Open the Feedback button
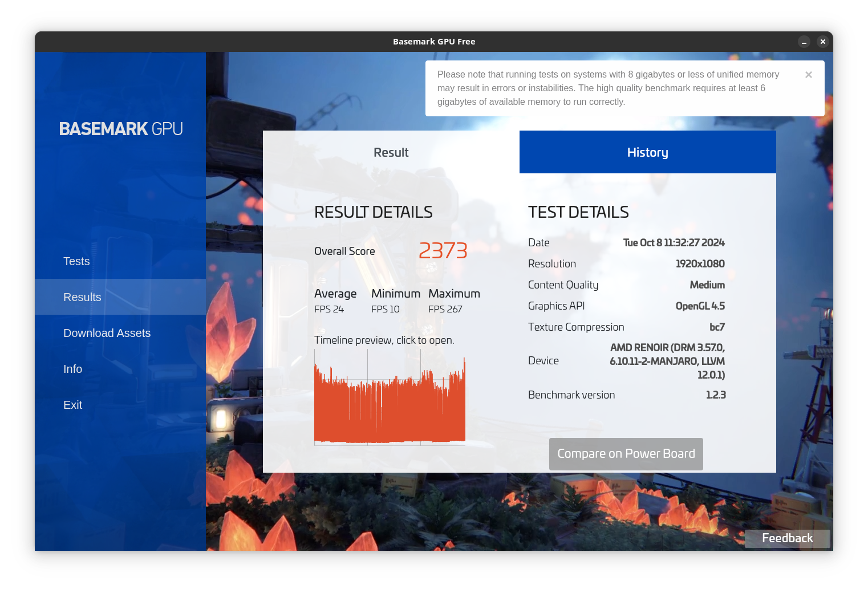 (x=787, y=538)
